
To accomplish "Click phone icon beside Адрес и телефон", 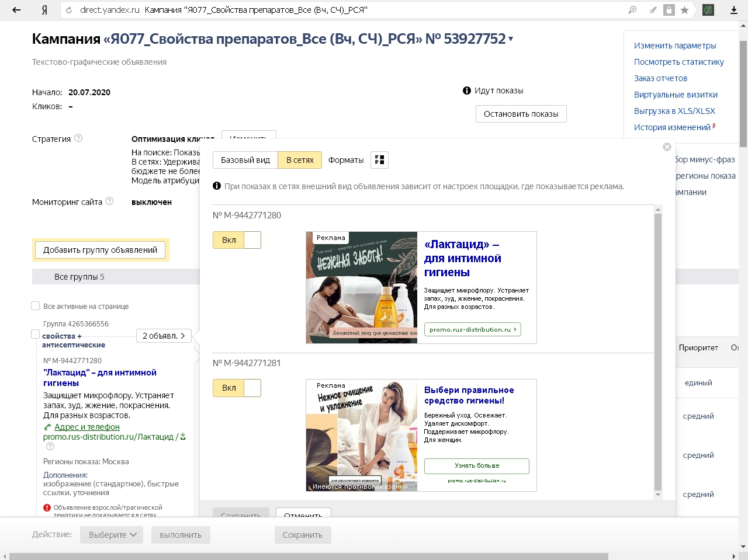I will (48, 427).
